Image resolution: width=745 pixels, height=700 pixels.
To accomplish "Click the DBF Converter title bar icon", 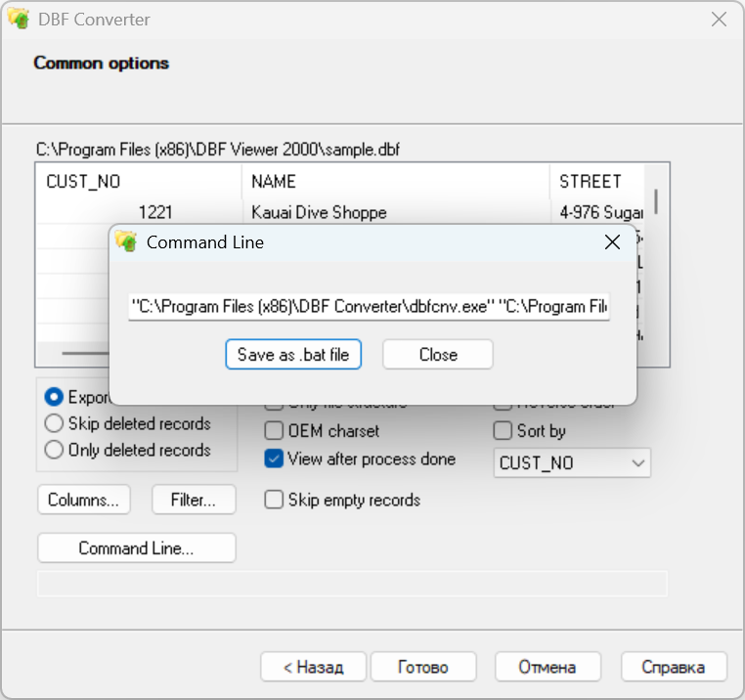I will pos(19,20).
